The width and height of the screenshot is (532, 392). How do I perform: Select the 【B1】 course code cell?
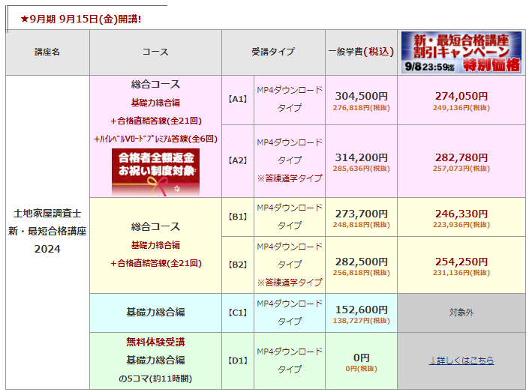click(x=237, y=217)
